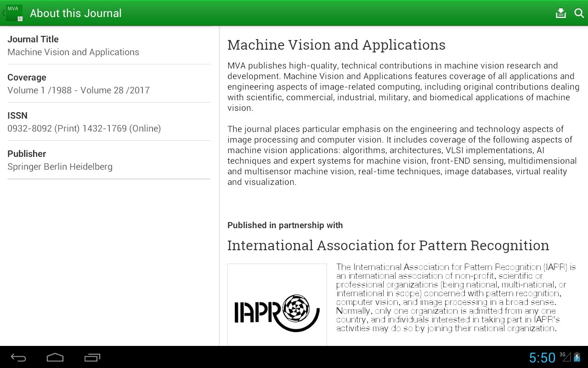Tap the Published in partnership with label
Image resolution: width=588 pixels, height=368 pixels.
[285, 225]
